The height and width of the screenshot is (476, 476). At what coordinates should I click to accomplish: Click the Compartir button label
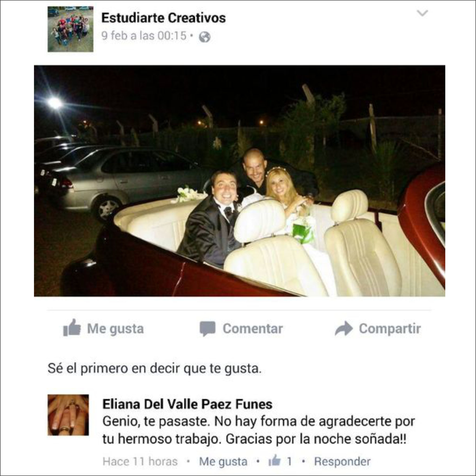(x=390, y=329)
